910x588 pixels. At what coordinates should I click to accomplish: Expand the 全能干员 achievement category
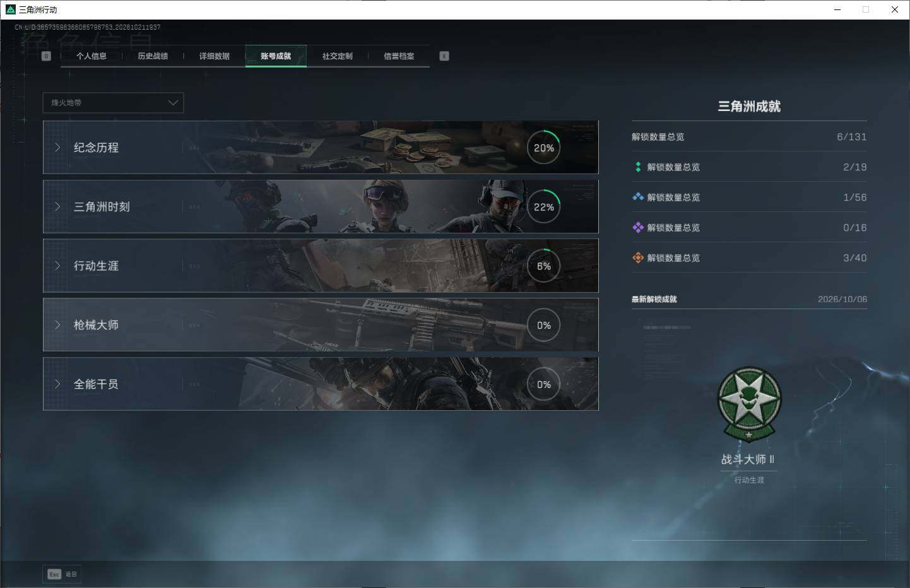pyautogui.click(x=321, y=384)
